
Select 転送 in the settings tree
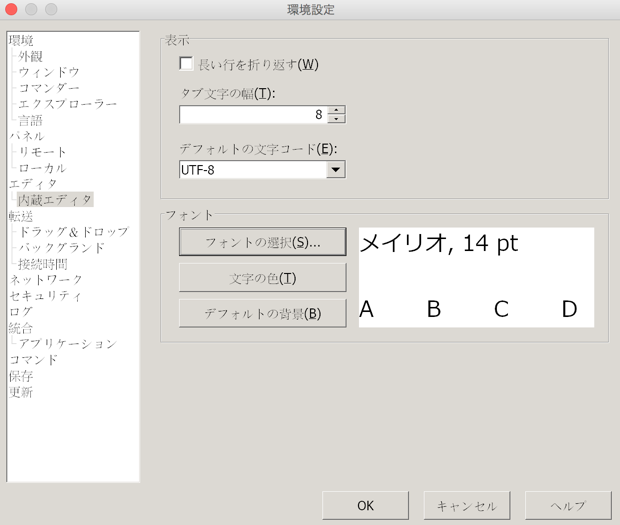click(x=21, y=216)
